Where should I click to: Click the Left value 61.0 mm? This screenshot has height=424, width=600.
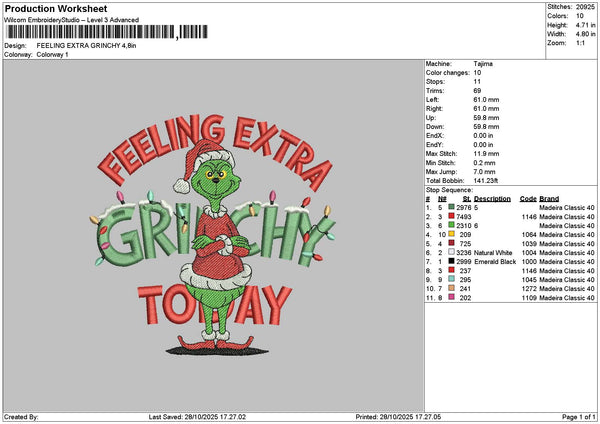(x=486, y=99)
